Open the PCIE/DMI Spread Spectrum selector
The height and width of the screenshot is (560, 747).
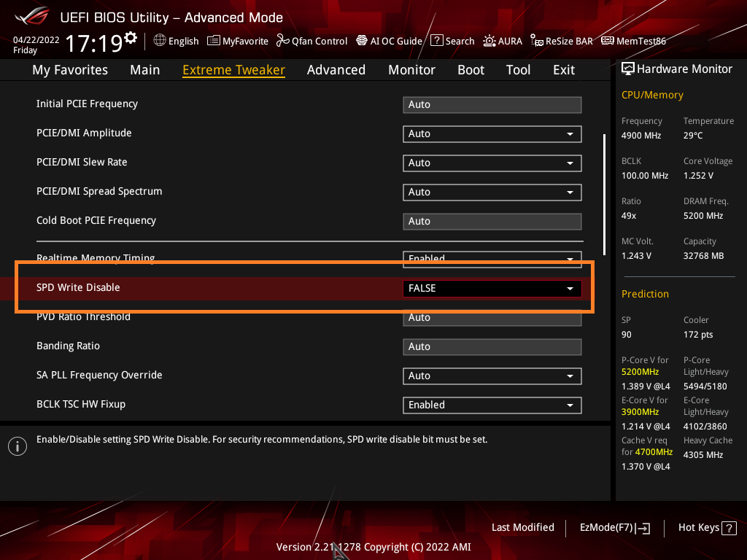pos(492,192)
